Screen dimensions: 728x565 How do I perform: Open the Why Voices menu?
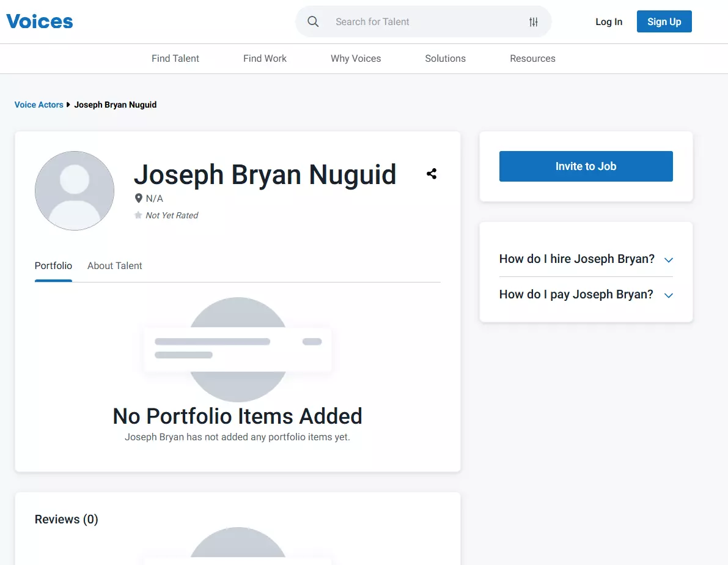coord(356,59)
